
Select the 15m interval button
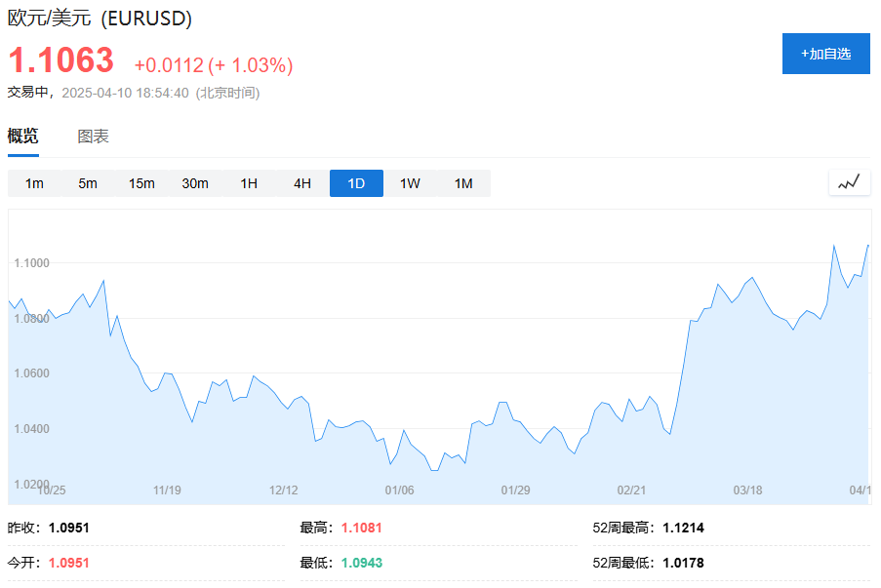(141, 183)
